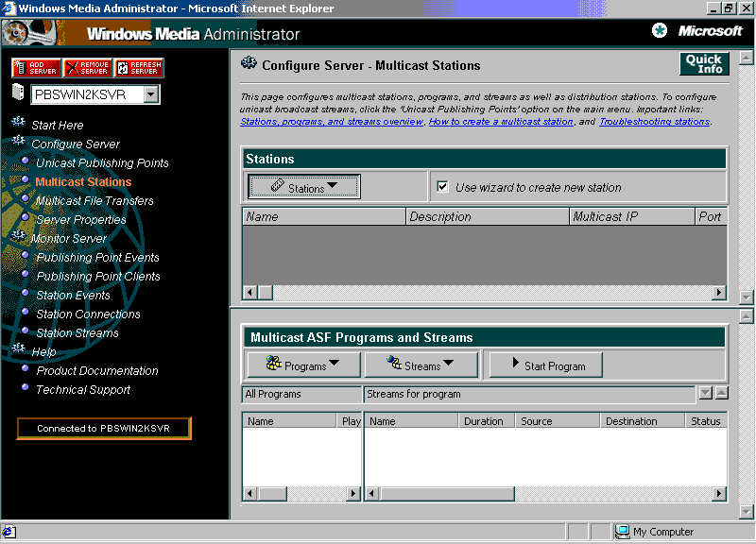Open the Configure Server section

coord(76,144)
